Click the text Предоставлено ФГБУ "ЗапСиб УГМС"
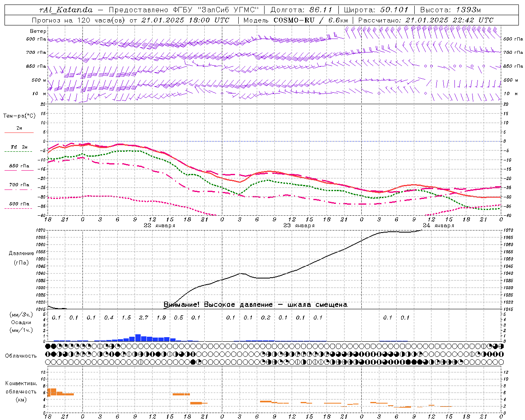The image size is (525, 420). tap(184, 10)
